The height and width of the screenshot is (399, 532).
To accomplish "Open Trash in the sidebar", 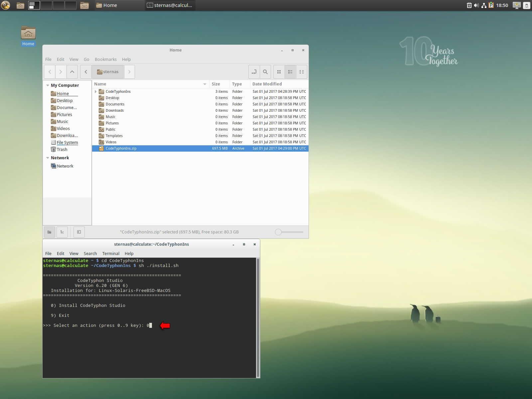I will pyautogui.click(x=59, y=150).
